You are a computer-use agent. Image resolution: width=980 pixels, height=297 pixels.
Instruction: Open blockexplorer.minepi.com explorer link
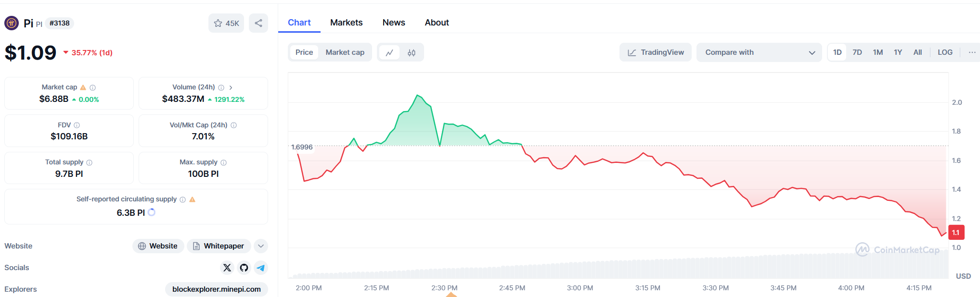pyautogui.click(x=217, y=289)
